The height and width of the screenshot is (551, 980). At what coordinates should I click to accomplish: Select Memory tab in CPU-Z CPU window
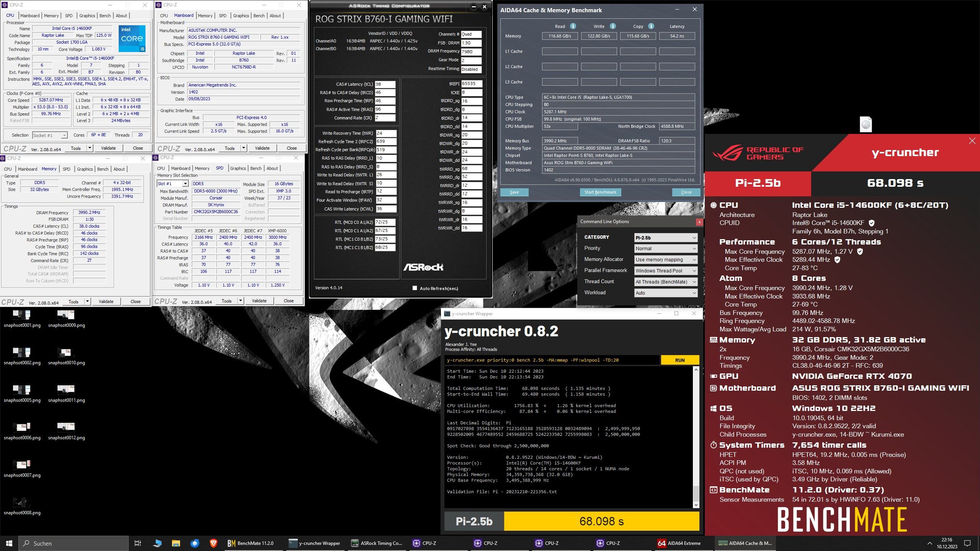[x=51, y=16]
